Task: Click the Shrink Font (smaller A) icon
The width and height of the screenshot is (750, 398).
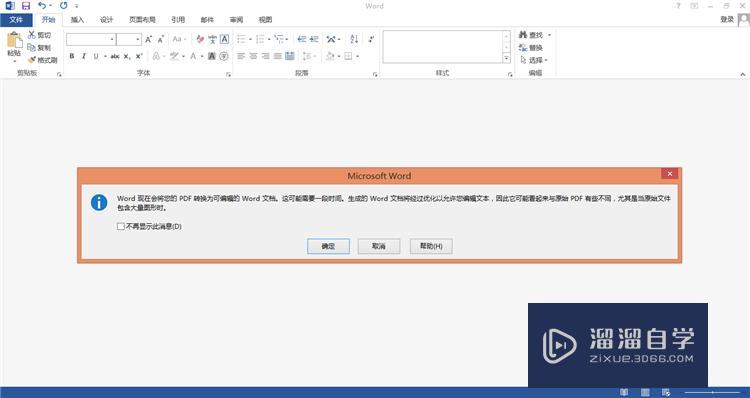Action: [x=161, y=39]
